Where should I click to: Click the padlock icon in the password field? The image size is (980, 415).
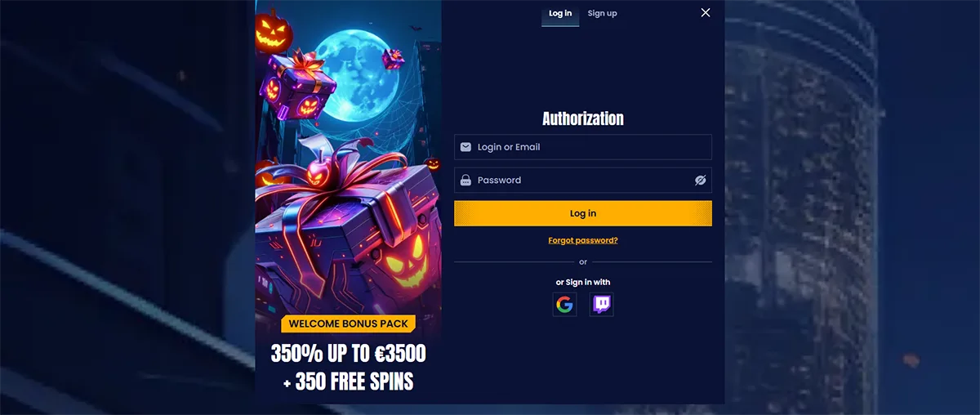tap(465, 181)
